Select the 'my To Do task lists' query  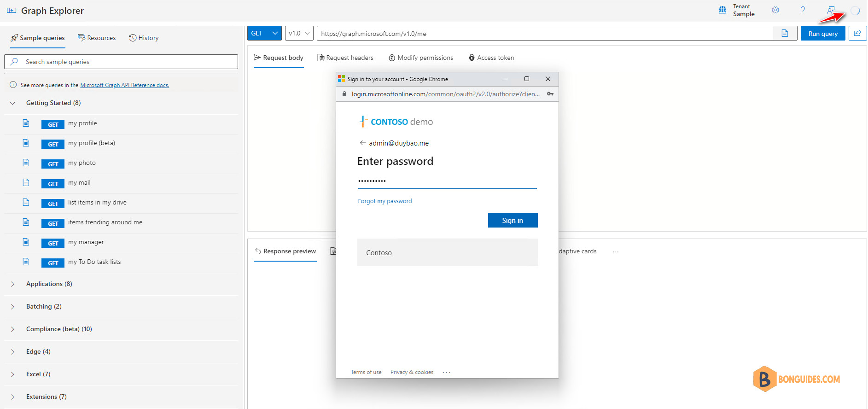[94, 262]
